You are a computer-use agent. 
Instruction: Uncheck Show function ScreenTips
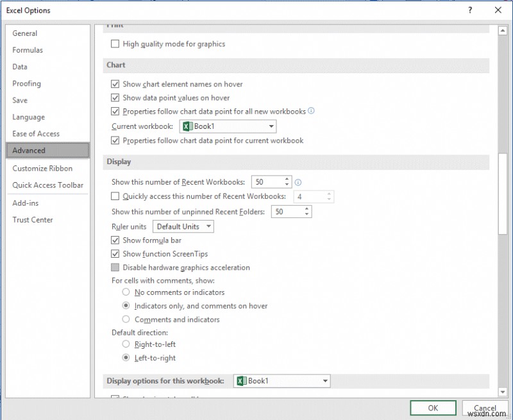[x=115, y=254]
